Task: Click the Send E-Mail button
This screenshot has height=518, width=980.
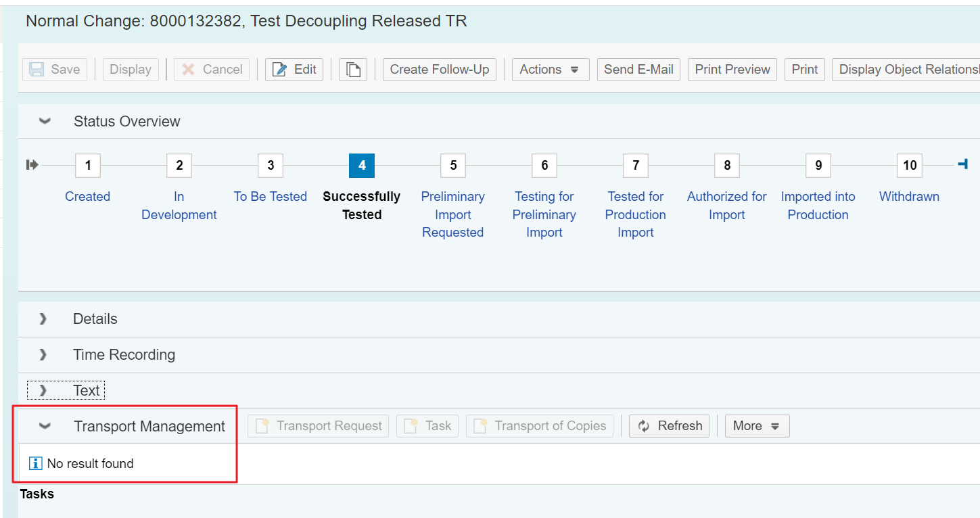Action: (638, 70)
